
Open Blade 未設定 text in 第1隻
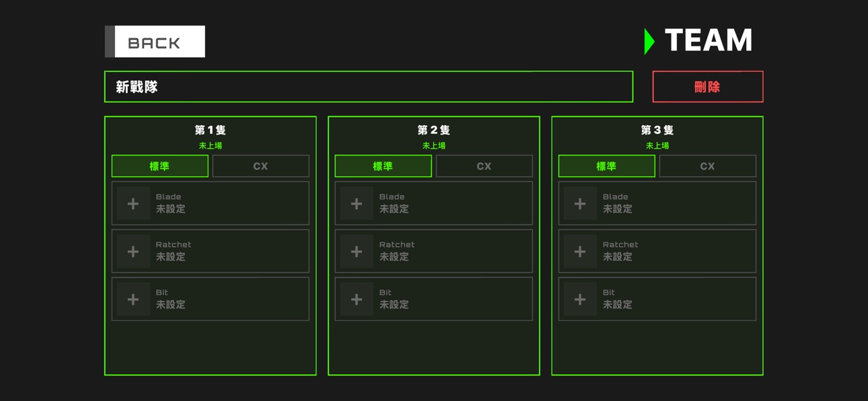click(171, 209)
